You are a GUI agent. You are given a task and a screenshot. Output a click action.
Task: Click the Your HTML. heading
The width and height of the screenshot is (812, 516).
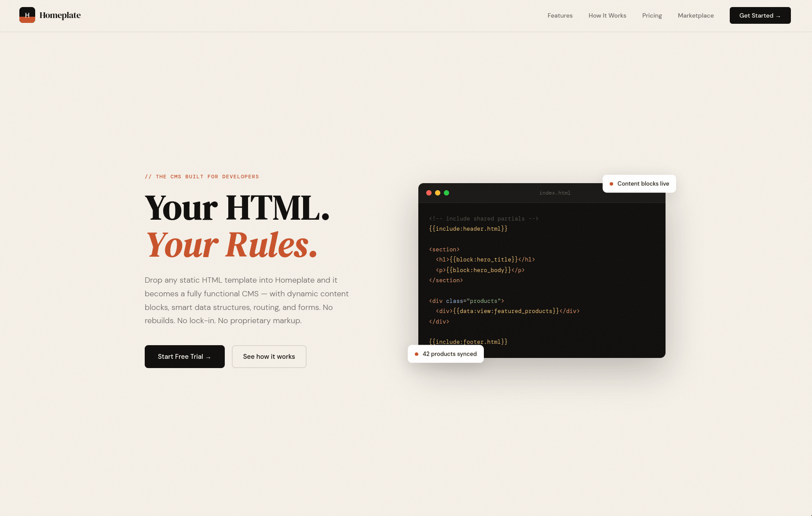[x=237, y=207]
